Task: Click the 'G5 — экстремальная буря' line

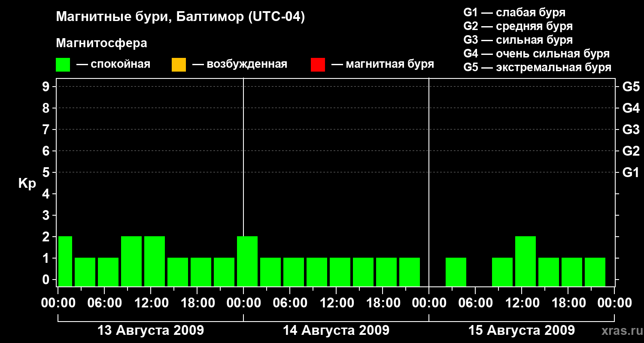Action: (x=537, y=67)
